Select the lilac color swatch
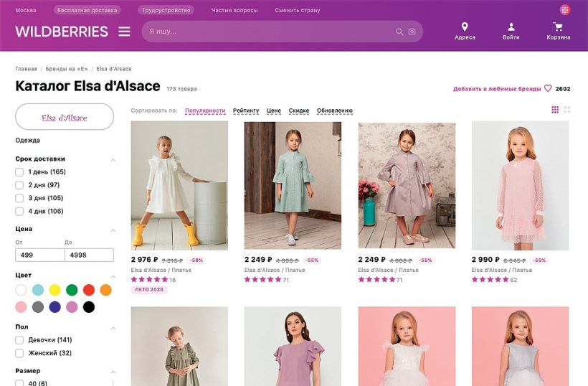 click(72, 307)
